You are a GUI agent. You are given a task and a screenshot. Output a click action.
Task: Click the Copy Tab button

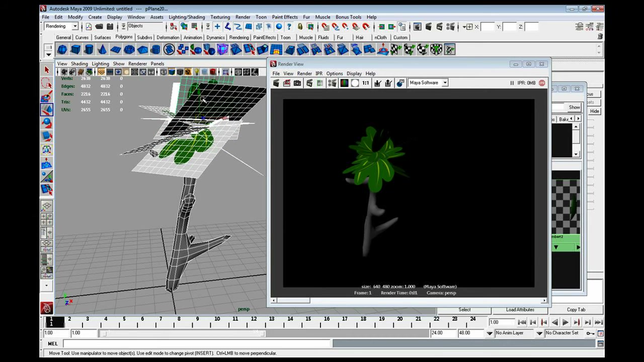576,310
